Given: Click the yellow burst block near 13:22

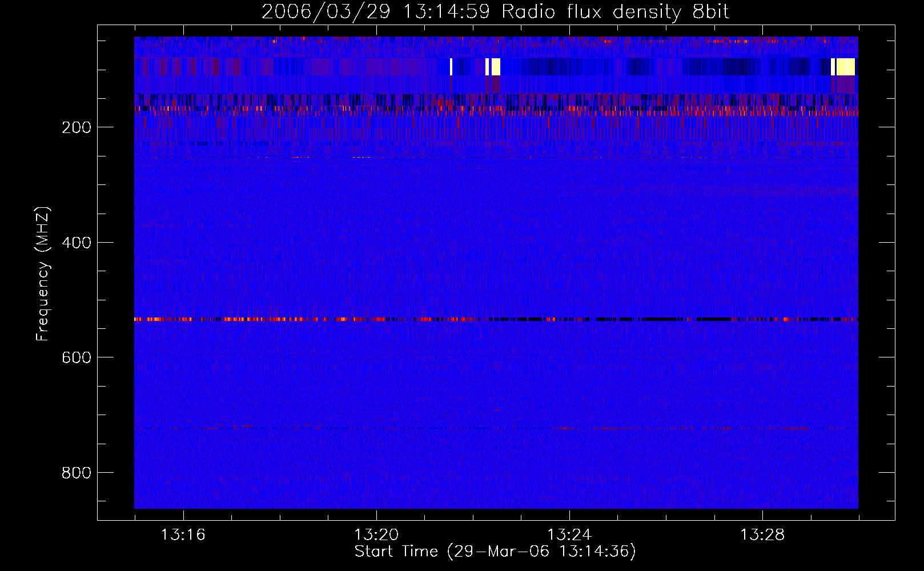Looking at the screenshot, I should (x=496, y=67).
